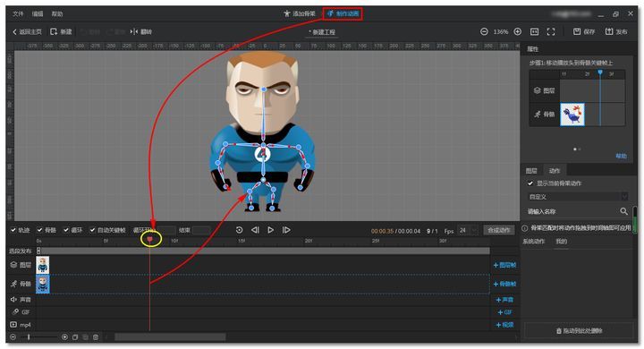Screen dimensions: 644x349
Task: Click the trash icon below timeline
Action: coord(96,337)
